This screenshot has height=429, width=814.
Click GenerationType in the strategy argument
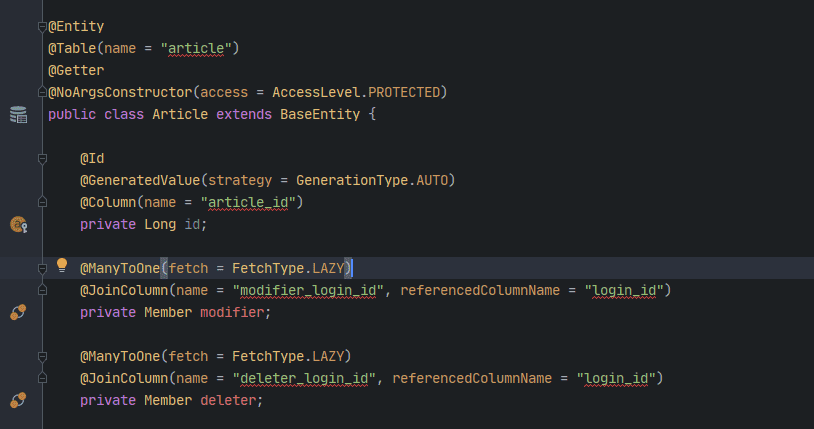[352, 180]
